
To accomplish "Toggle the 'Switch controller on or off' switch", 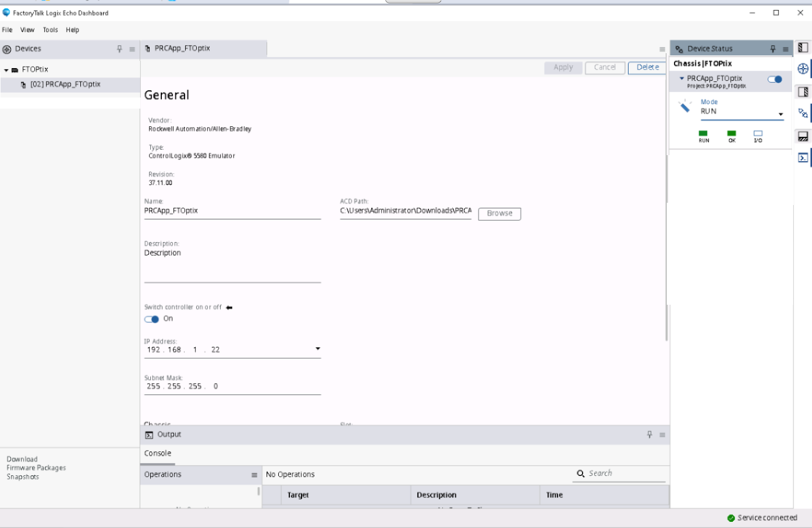I will coord(151,319).
